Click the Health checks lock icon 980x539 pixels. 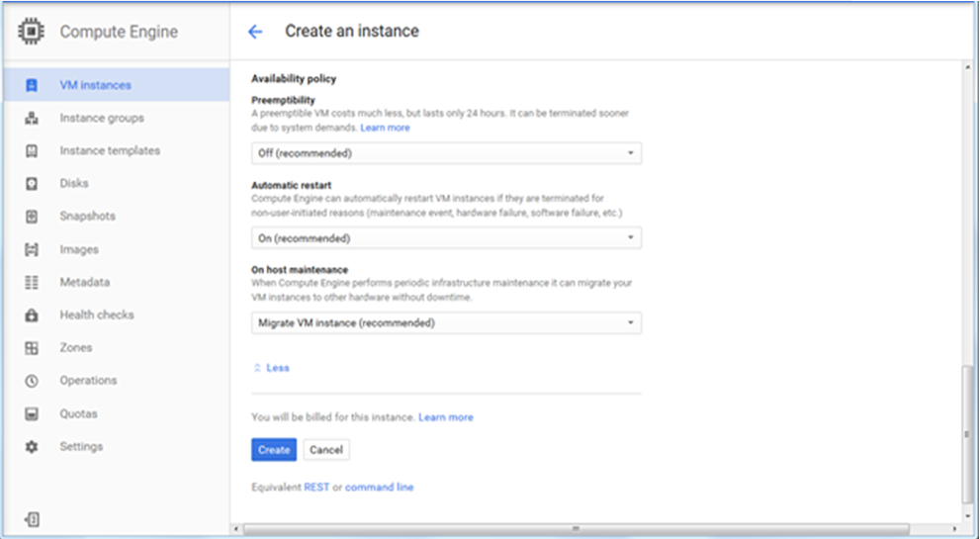[32, 314]
